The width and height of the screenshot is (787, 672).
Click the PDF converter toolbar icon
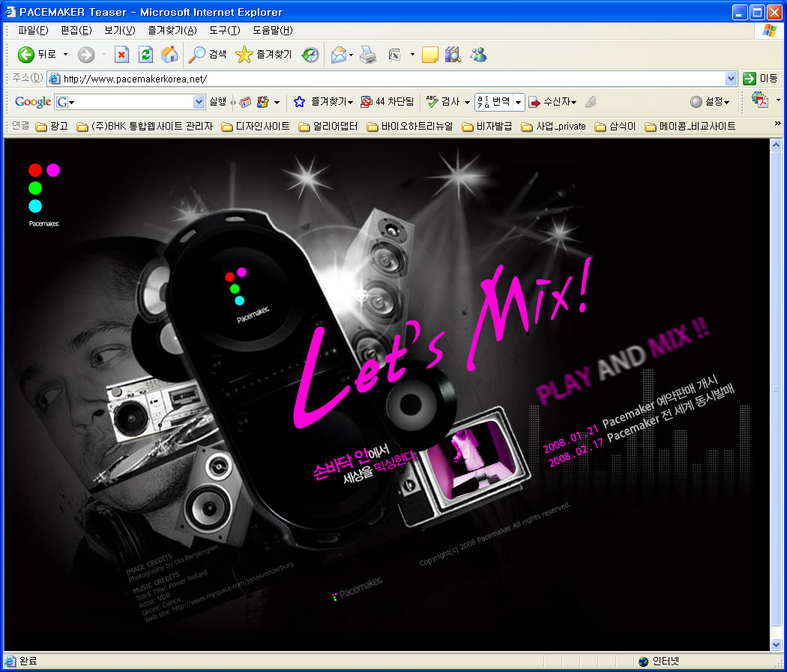[x=760, y=100]
